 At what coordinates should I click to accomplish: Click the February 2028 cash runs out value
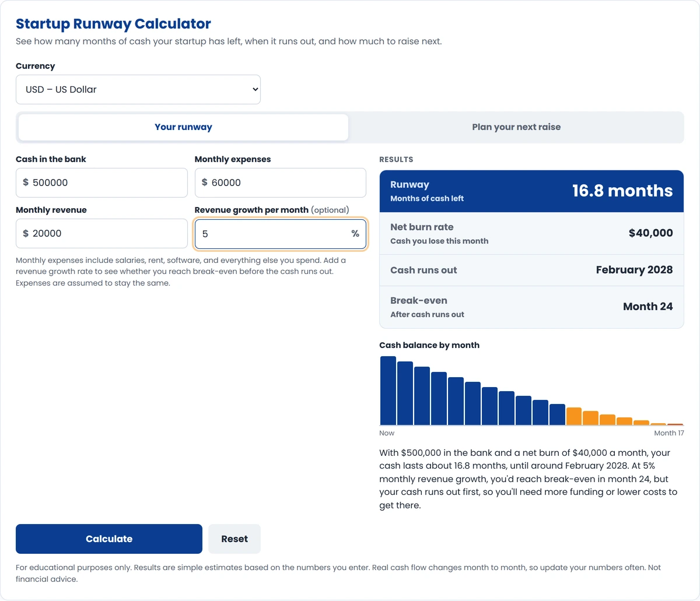634,270
